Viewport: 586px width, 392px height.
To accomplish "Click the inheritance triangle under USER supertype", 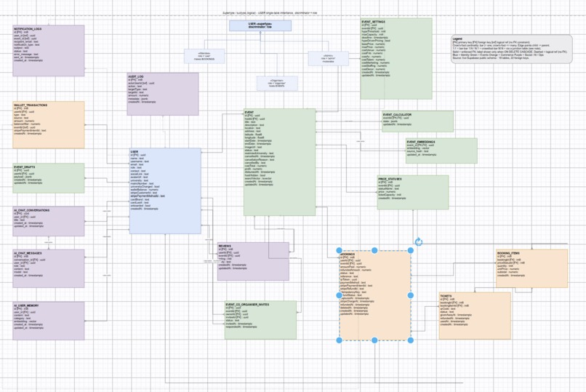I will pos(260,33).
